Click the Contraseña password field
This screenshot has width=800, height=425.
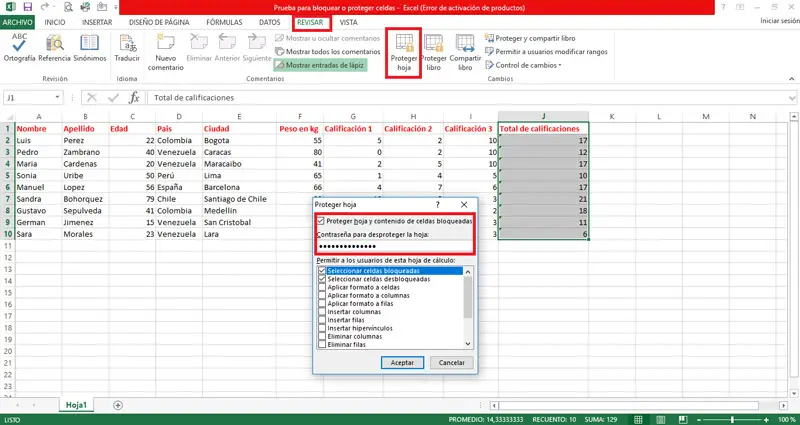[394, 246]
